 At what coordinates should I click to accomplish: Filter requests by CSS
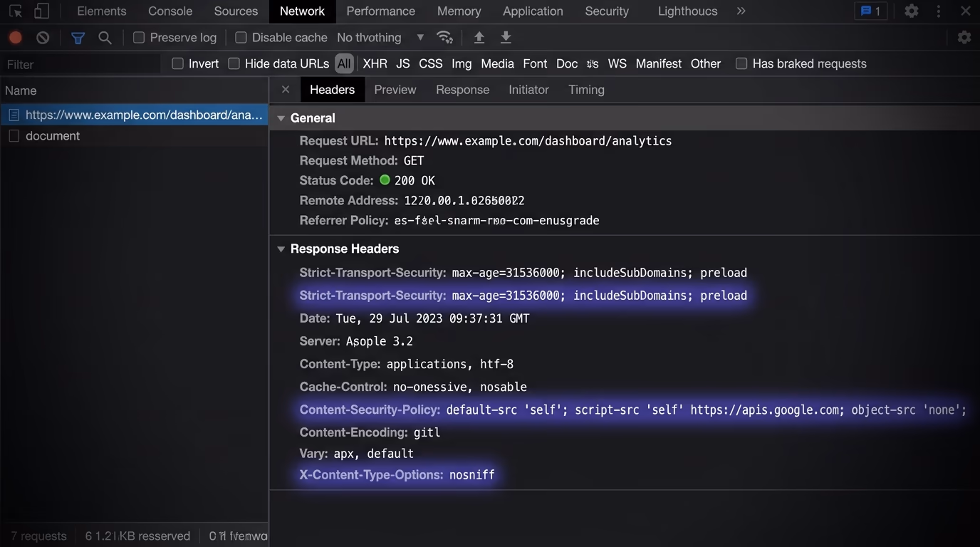[431, 63]
